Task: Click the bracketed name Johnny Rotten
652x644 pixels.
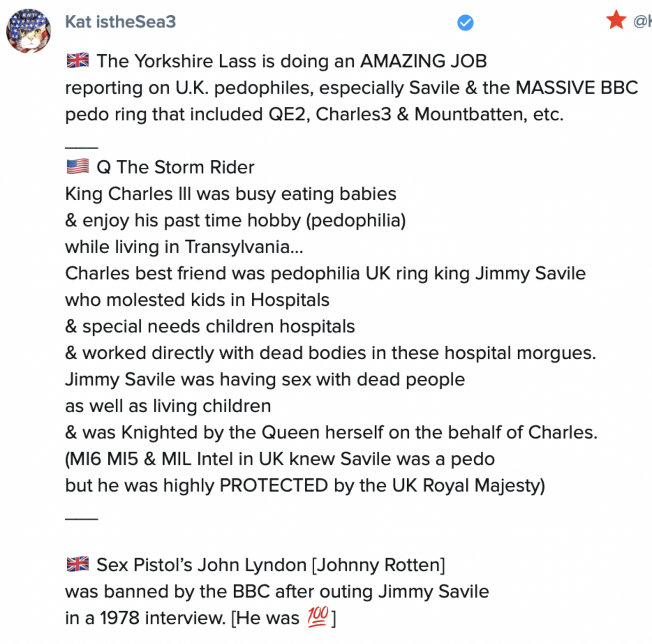Action: click(379, 565)
